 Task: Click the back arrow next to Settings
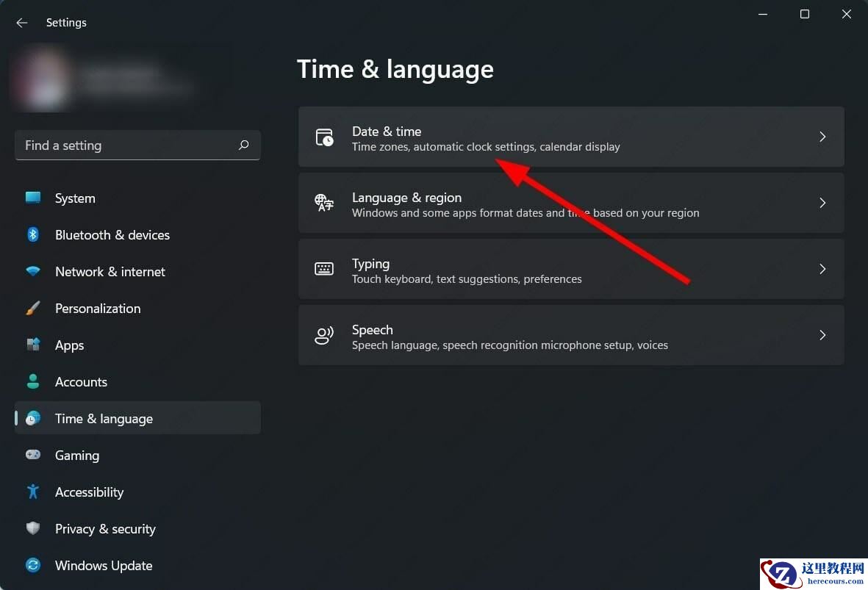[x=21, y=23]
